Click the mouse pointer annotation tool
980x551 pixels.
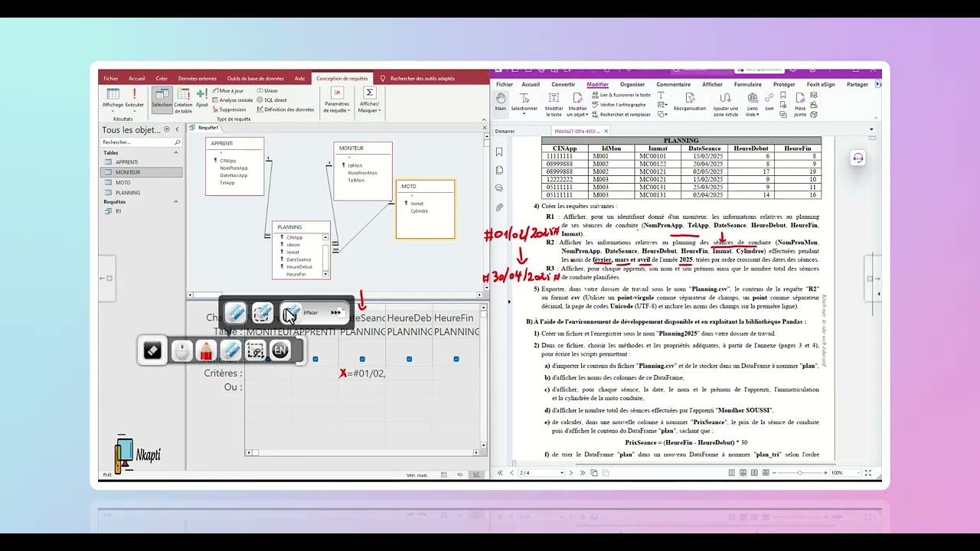click(181, 350)
